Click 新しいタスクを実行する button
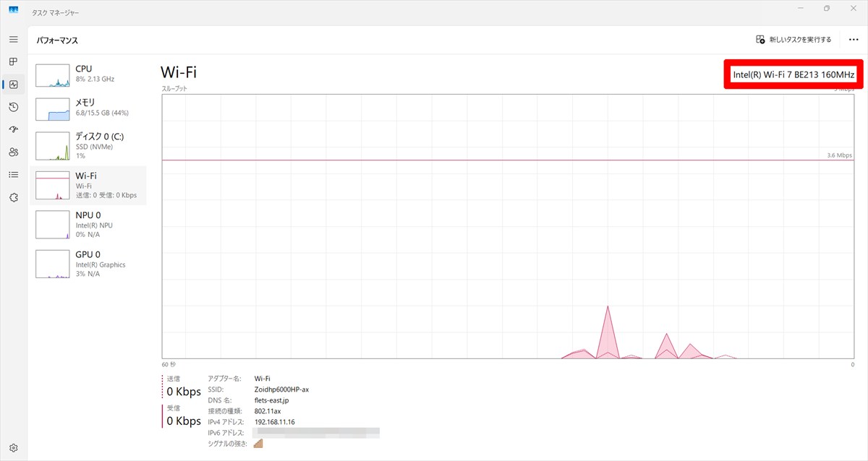The height and width of the screenshot is (461, 868). pos(793,40)
